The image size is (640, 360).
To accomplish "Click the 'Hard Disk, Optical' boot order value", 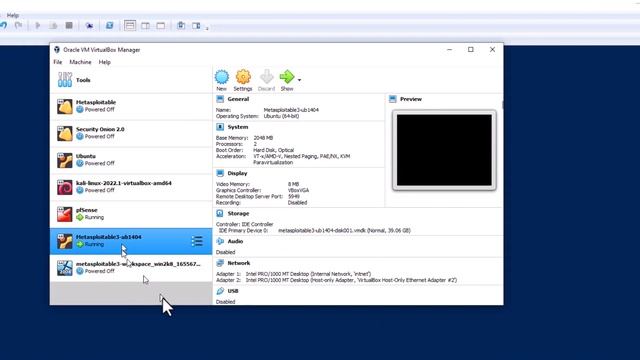I will (273, 150).
